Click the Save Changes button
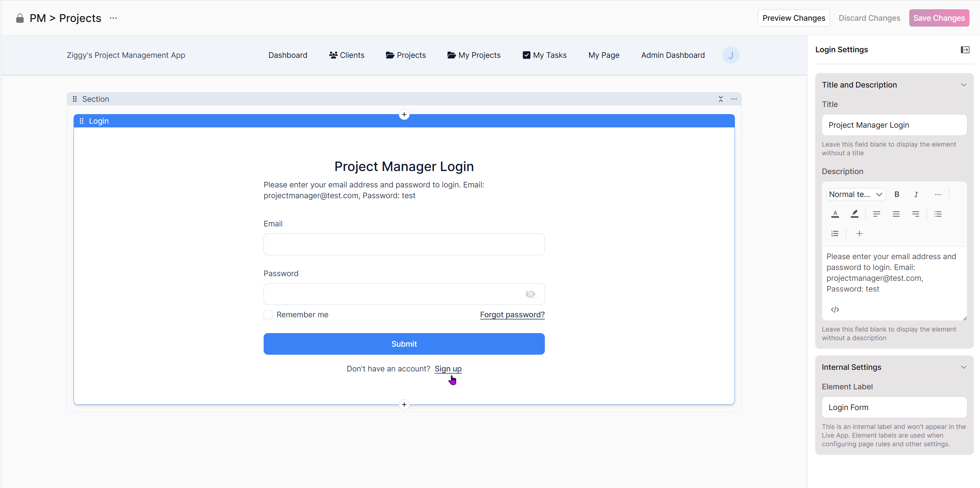The width and height of the screenshot is (980, 488). 939,18
